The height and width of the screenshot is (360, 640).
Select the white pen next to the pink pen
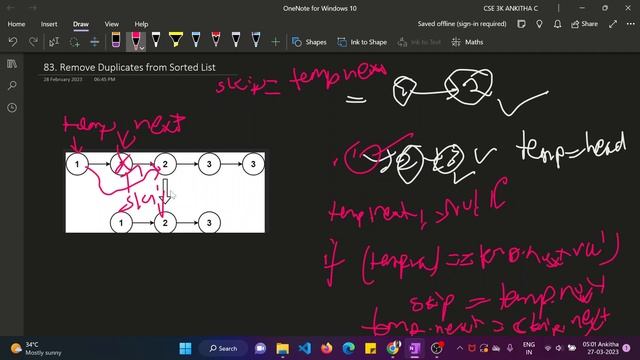pos(156,40)
